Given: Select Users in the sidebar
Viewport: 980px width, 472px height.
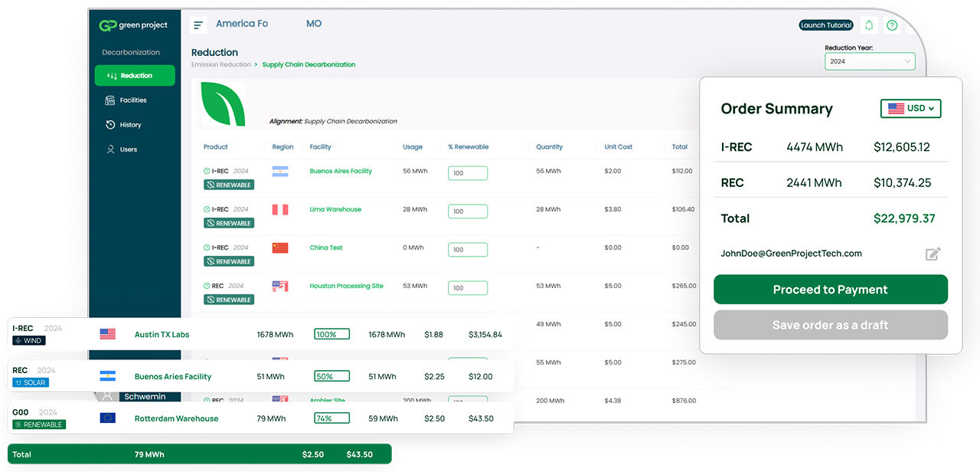Looking at the screenshot, I should 128,149.
